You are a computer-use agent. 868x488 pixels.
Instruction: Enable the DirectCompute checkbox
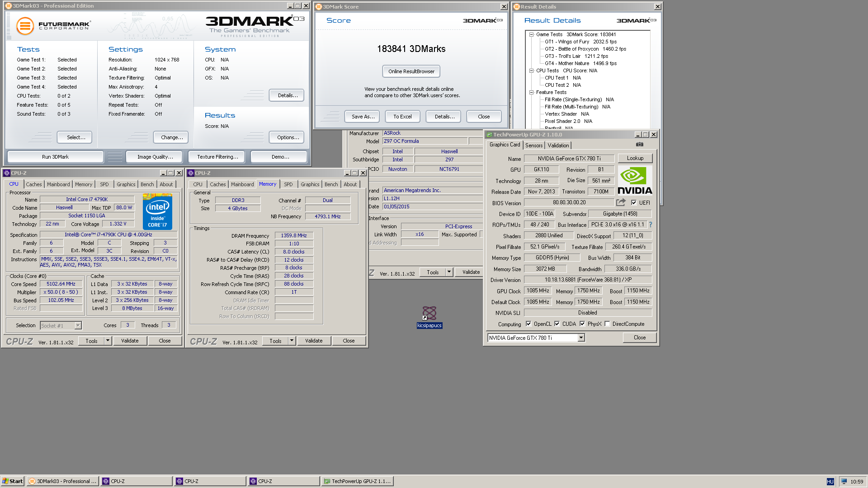point(607,324)
